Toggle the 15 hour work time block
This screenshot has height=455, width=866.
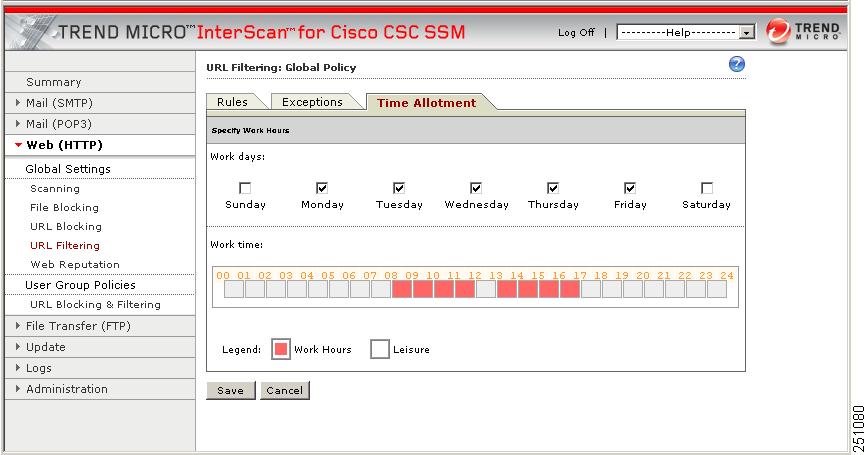tap(548, 289)
